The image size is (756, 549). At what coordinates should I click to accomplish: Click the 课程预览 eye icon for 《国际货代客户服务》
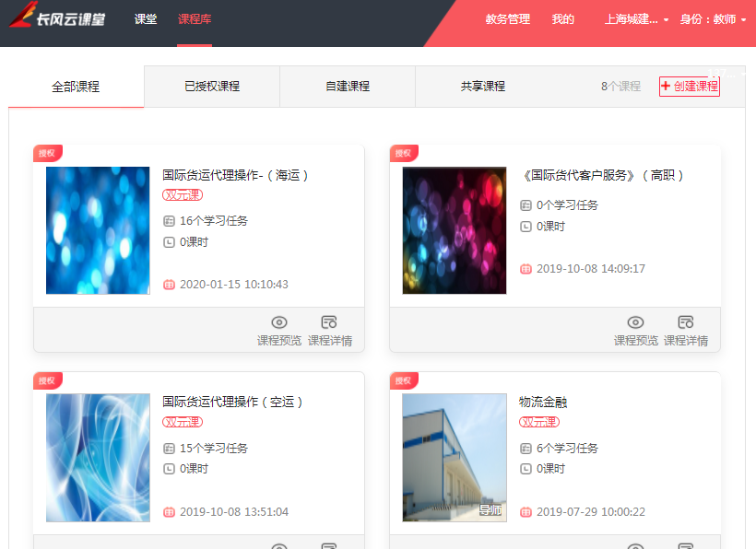pyautogui.click(x=635, y=322)
